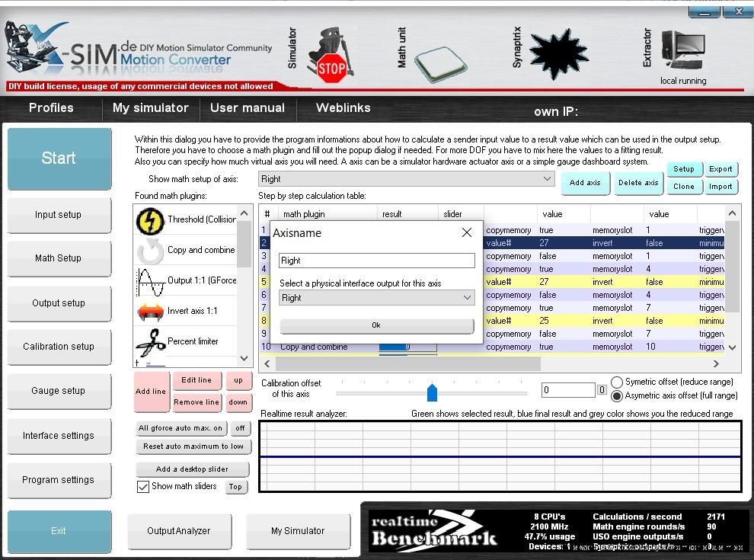The image size is (754, 560).
Task: Close the Axisname dialog with X
Action: pyautogui.click(x=466, y=233)
